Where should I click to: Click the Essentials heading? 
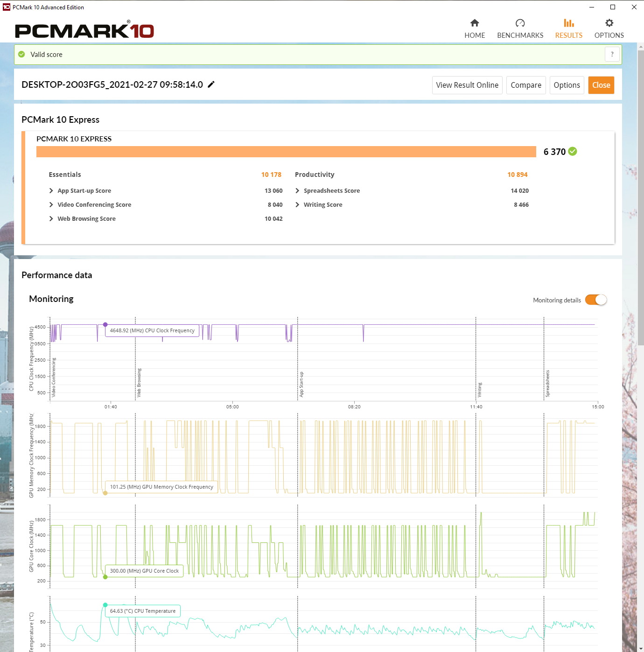click(65, 175)
